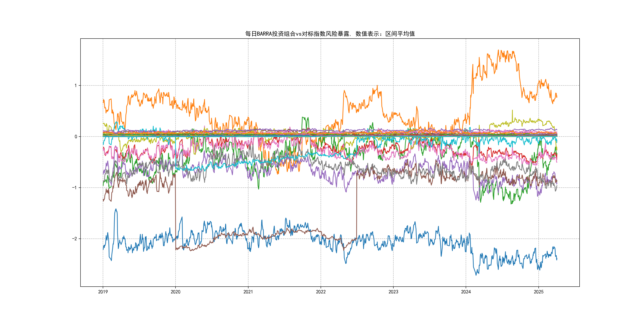Click the orange line's highest peak in mid-2024

498,50
